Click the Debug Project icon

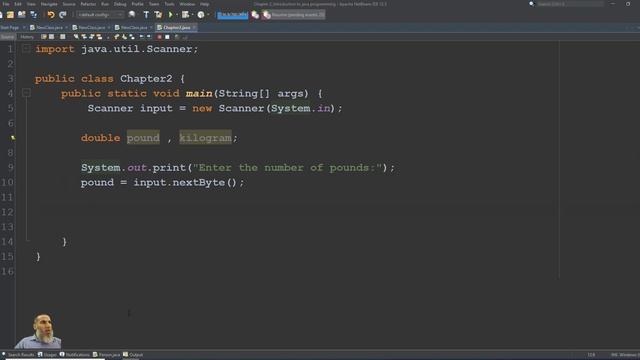coord(185,15)
